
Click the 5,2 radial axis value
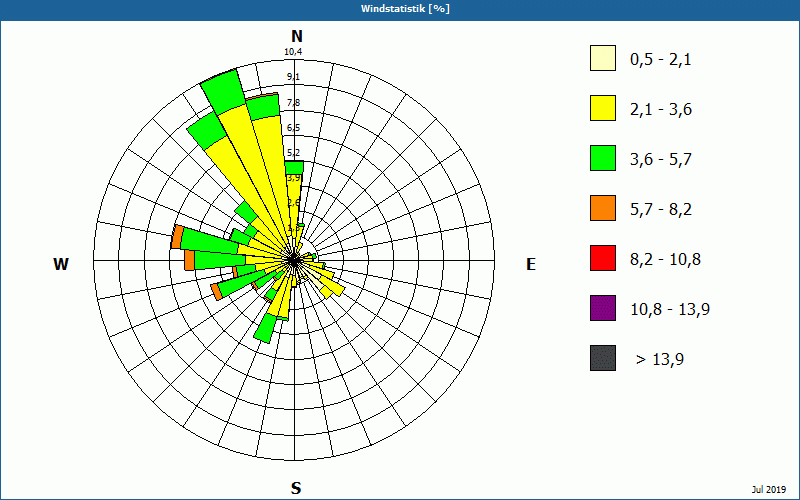[293, 153]
